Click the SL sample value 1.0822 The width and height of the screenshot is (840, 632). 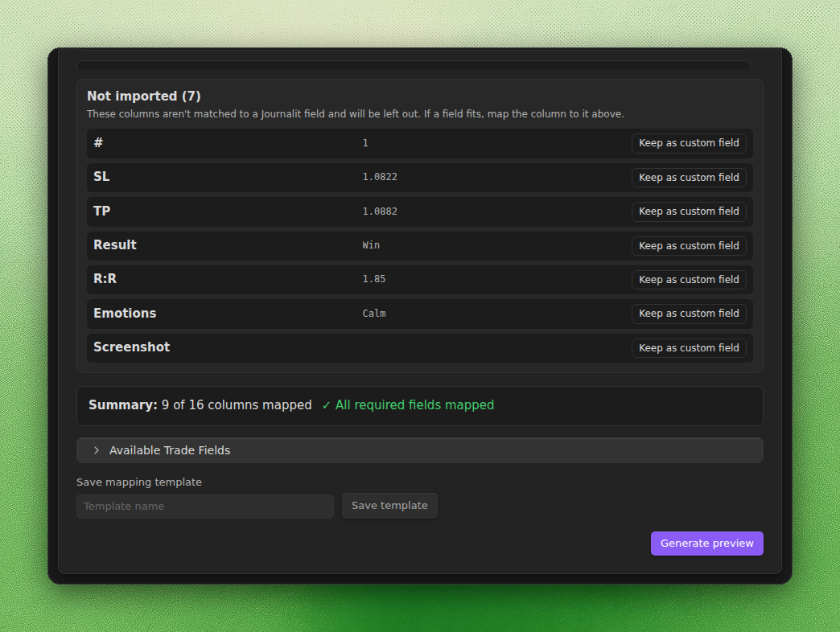point(380,177)
